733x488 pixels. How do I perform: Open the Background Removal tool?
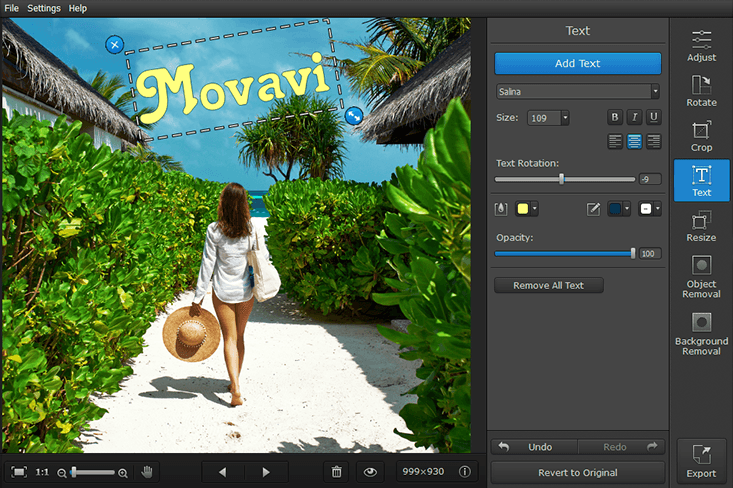coord(701,333)
